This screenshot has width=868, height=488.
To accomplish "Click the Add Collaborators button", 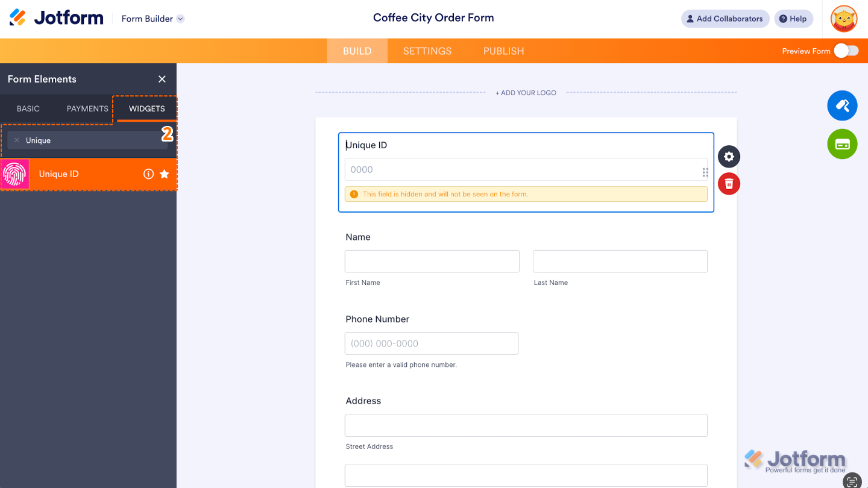I will [725, 19].
